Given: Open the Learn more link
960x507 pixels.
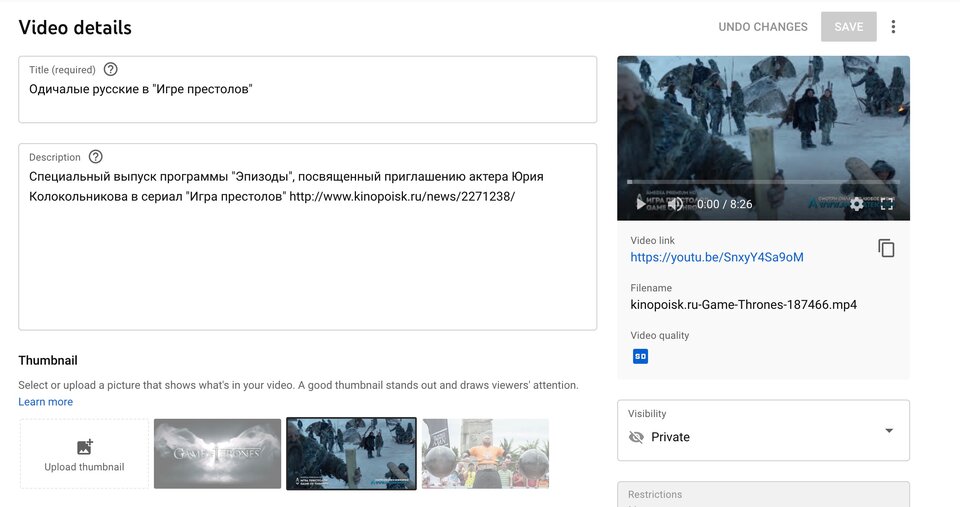Looking at the screenshot, I should [x=45, y=402].
